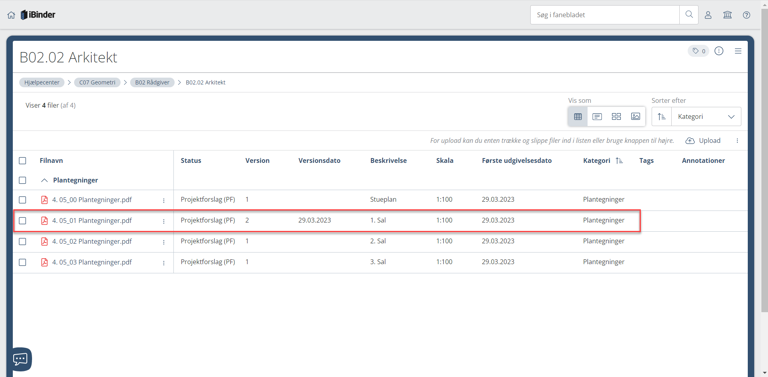The height and width of the screenshot is (377, 768).
Task: Click the Filnavn column header
Action: coord(51,161)
